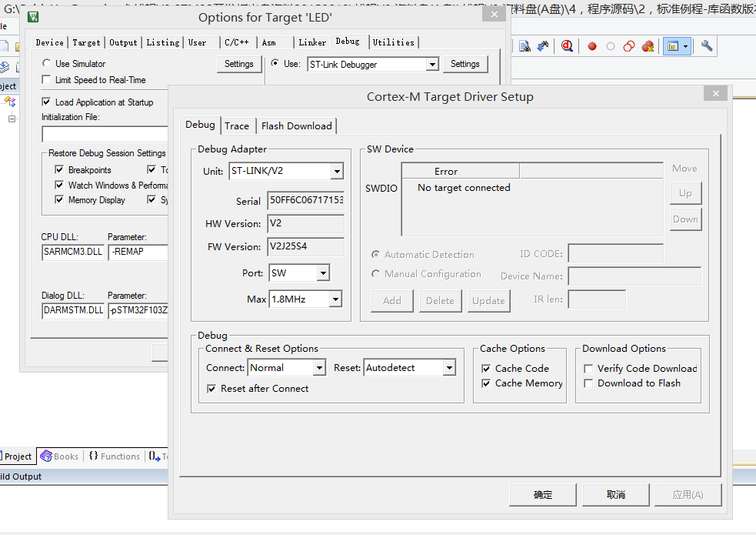Screen dimensions: 756x535
Task: Click the enable/disable breakpoint hollow circle icon
Action: tap(611, 46)
